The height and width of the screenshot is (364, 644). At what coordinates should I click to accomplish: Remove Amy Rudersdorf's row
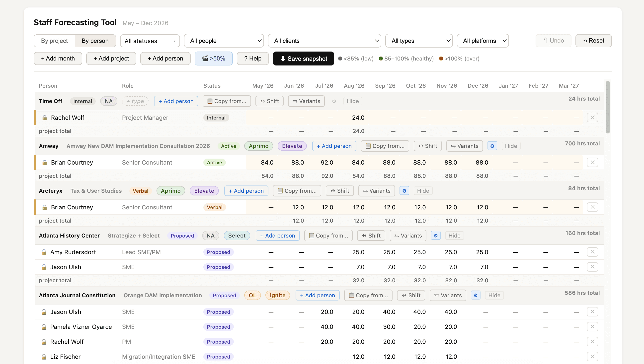(592, 252)
